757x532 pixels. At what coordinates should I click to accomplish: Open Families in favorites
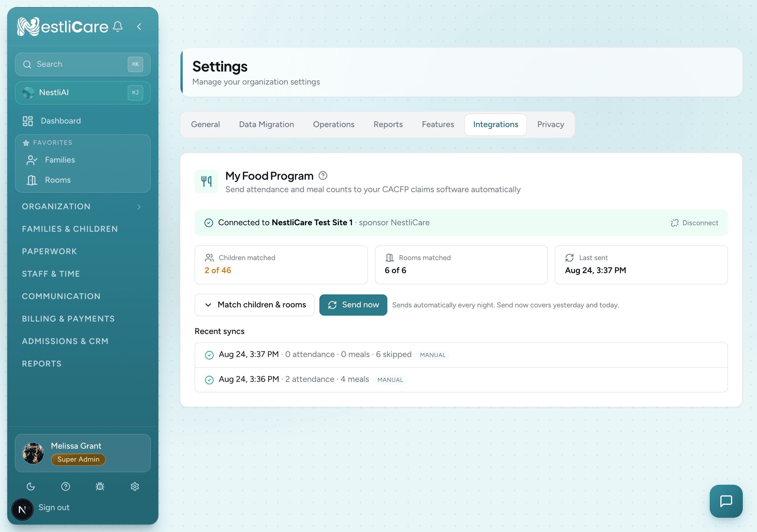click(x=83, y=160)
